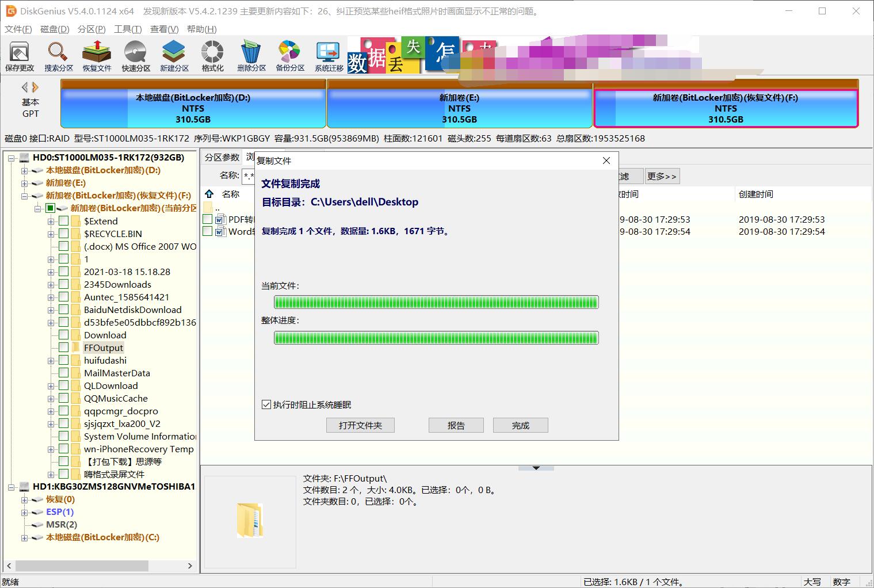
Task: Open the 工具(T) menu
Action: pos(128,29)
